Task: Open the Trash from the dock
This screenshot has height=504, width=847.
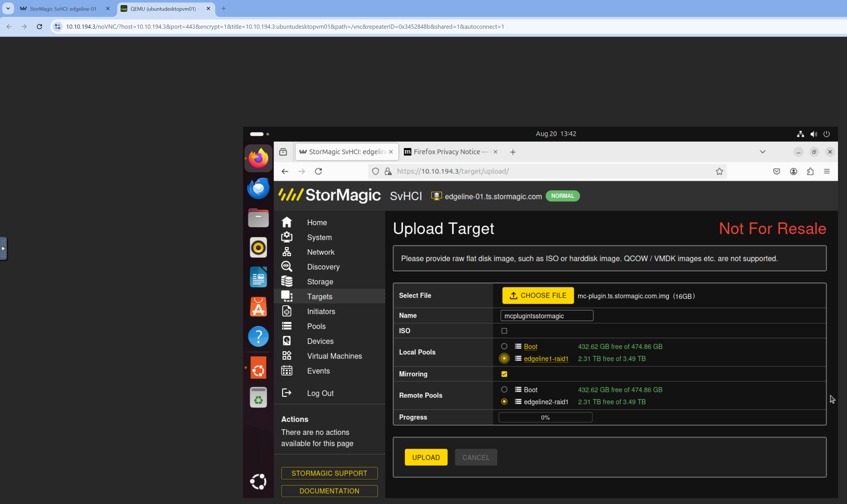Action: tap(258, 397)
